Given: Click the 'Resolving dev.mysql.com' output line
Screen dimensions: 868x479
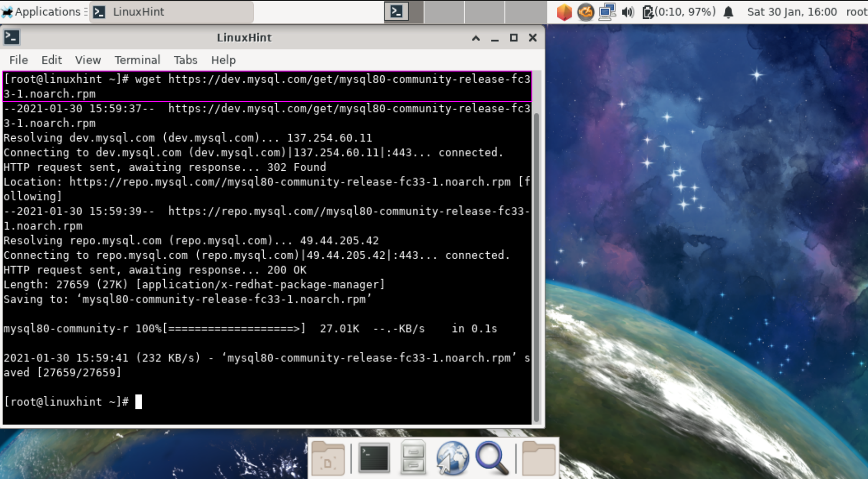Looking at the screenshot, I should point(188,138).
